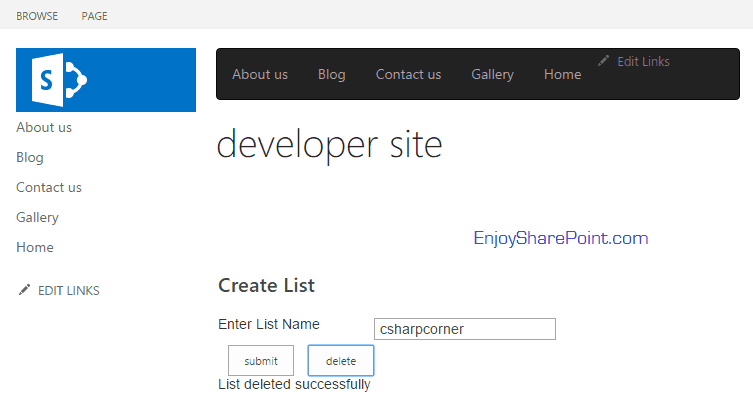Screen dimensions: 753x413
Task: Open Gallery from the top navigation bar
Action: pos(492,74)
